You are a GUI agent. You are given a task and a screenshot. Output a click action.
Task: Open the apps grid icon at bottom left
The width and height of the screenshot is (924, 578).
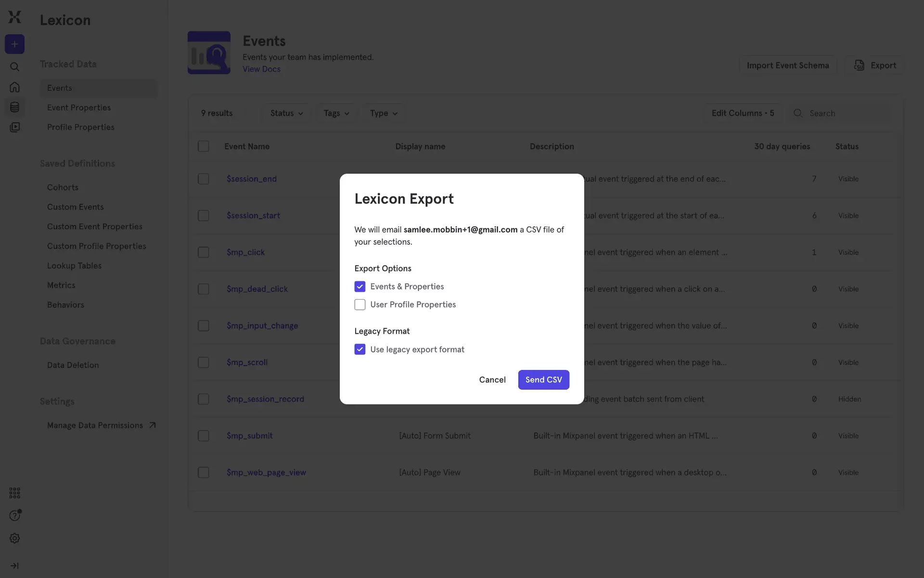pos(14,493)
